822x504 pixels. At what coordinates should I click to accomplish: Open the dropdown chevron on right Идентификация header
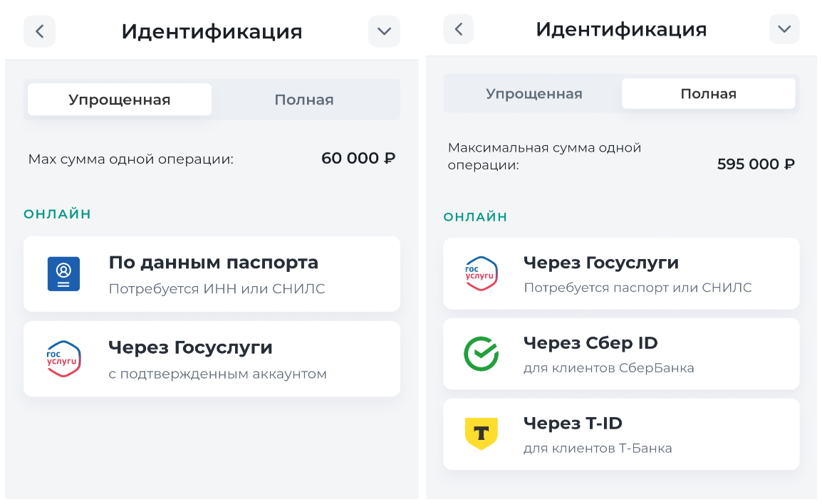tap(784, 29)
